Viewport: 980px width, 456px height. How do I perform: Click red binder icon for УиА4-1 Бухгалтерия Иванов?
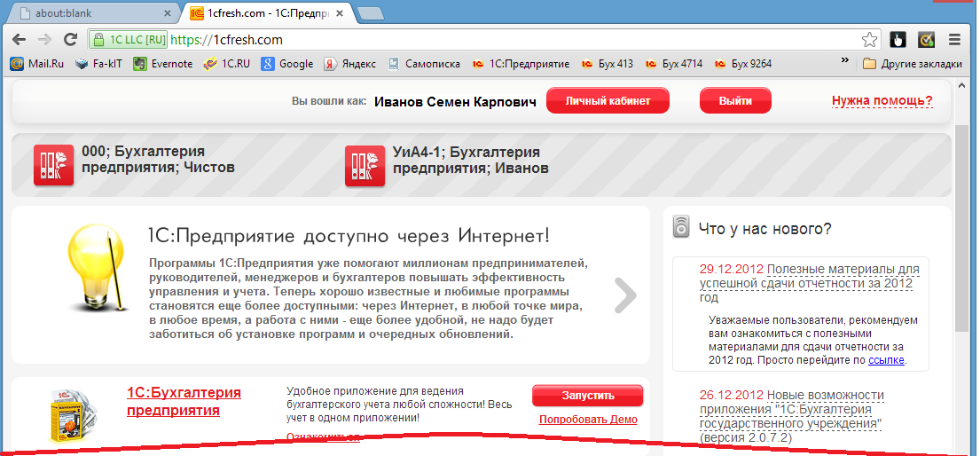click(x=365, y=166)
